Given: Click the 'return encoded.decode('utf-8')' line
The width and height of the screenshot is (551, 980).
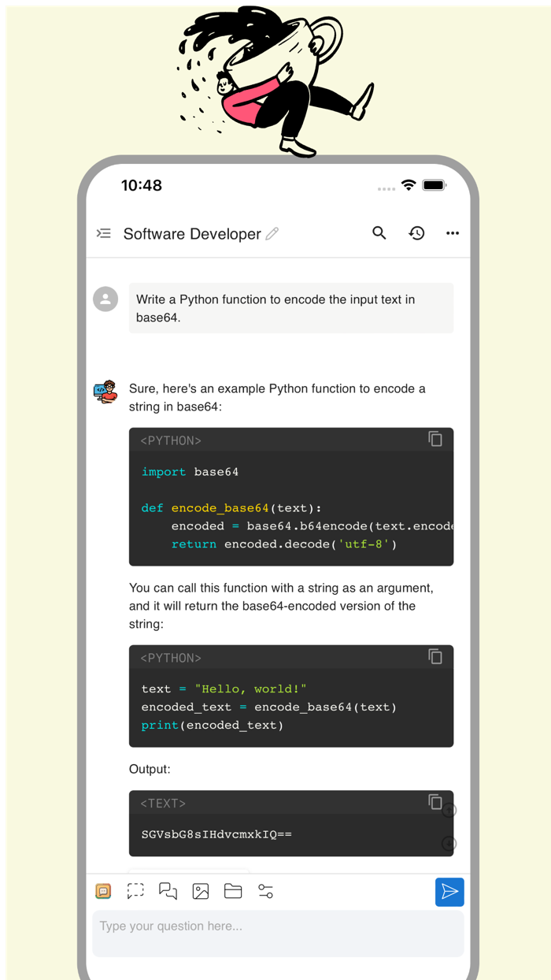Looking at the screenshot, I should (x=284, y=544).
